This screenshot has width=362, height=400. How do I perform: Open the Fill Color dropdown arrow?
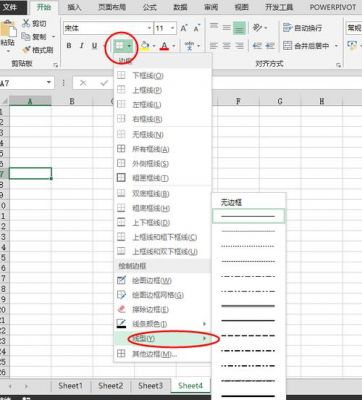point(154,46)
